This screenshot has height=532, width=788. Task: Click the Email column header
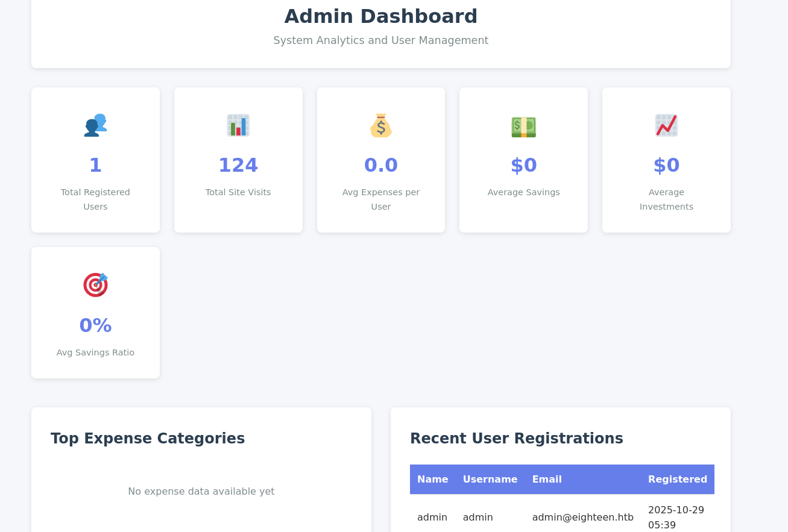click(547, 480)
